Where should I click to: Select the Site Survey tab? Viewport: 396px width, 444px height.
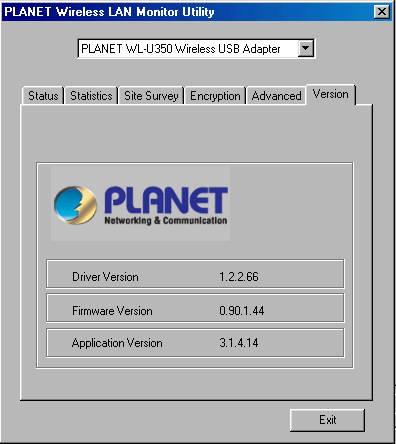click(151, 96)
